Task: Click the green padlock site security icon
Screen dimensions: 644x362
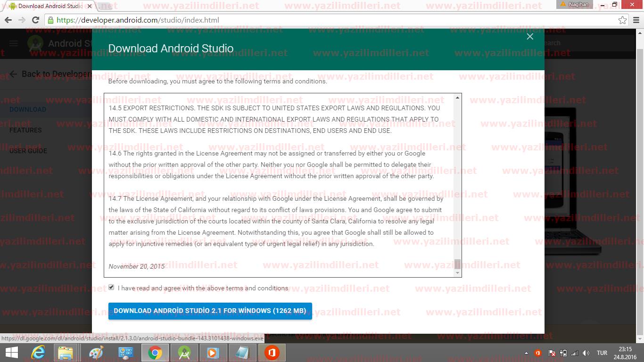Action: [x=50, y=20]
